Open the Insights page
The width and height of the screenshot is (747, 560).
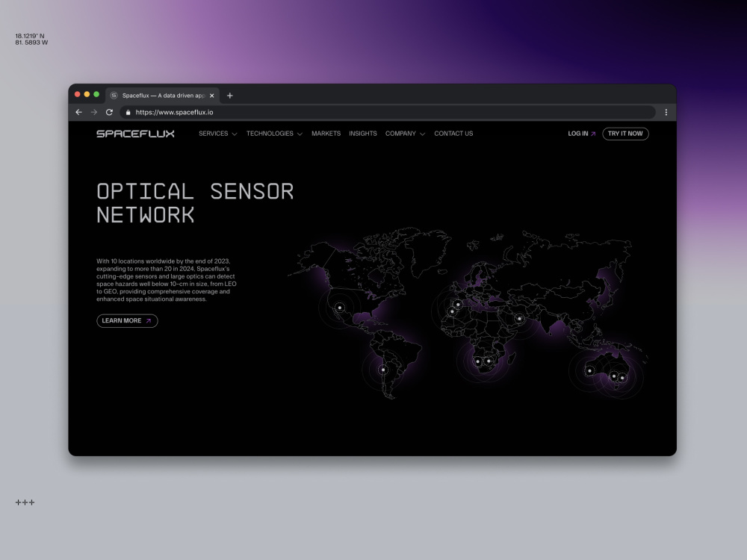point(362,134)
